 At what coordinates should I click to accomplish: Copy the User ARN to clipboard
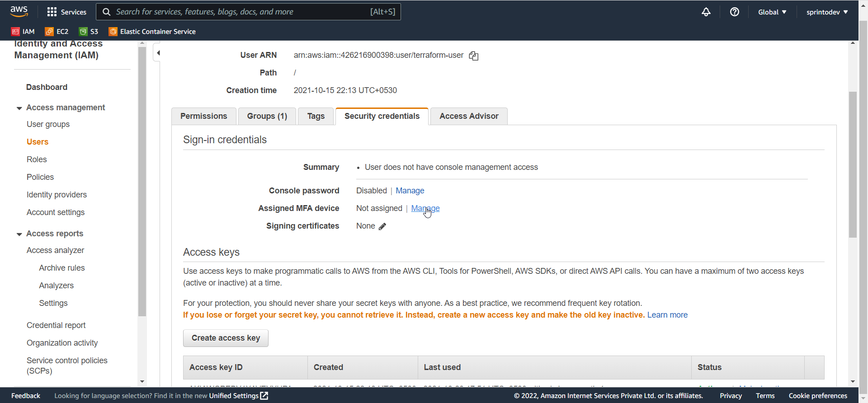(473, 56)
